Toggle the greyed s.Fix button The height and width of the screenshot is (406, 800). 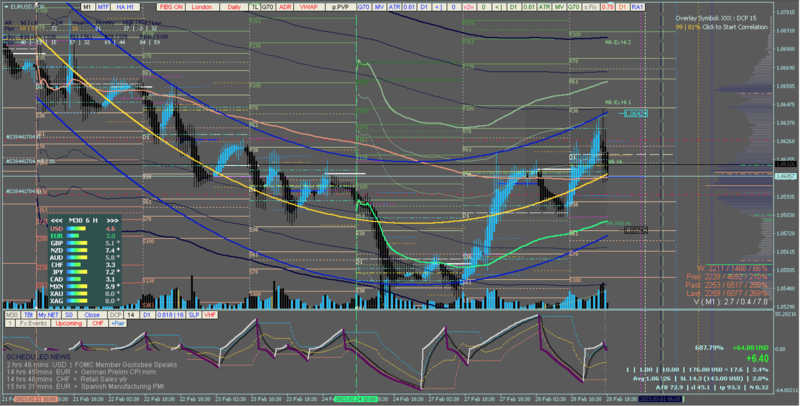pyautogui.click(x=591, y=7)
